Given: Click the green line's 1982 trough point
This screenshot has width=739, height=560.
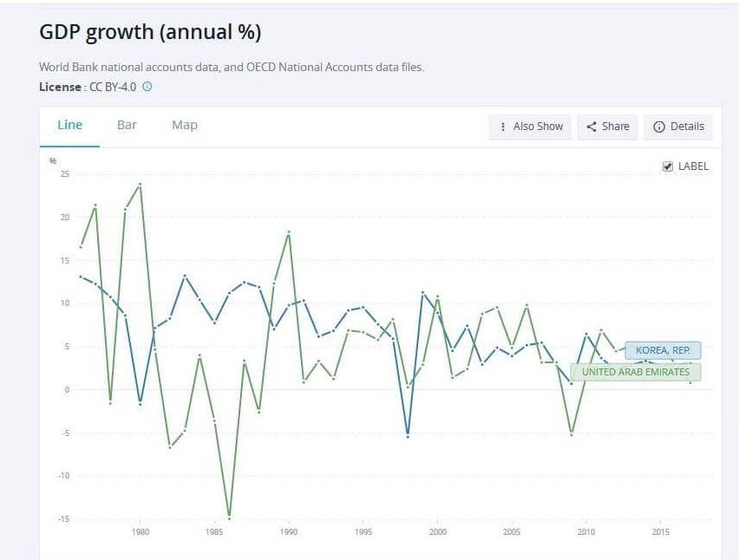Looking at the screenshot, I should (x=170, y=446).
